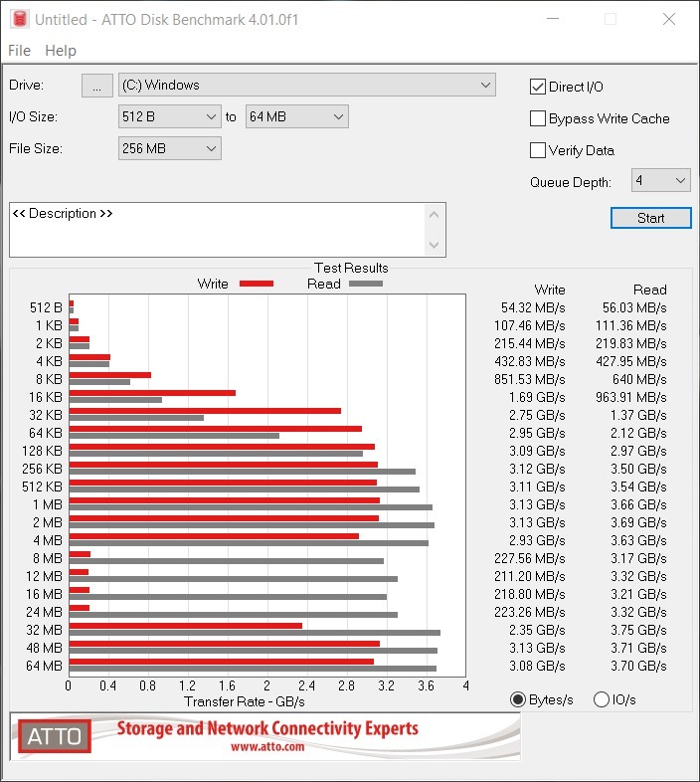The height and width of the screenshot is (782, 700).
Task: Open the 64 MB maximum I/O size dropdown
Action: [x=338, y=117]
